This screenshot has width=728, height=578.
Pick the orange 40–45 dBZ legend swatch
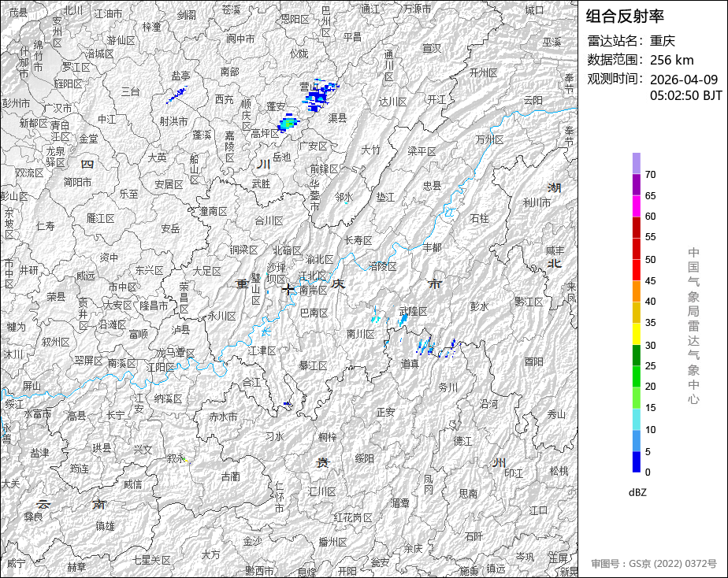point(637,291)
